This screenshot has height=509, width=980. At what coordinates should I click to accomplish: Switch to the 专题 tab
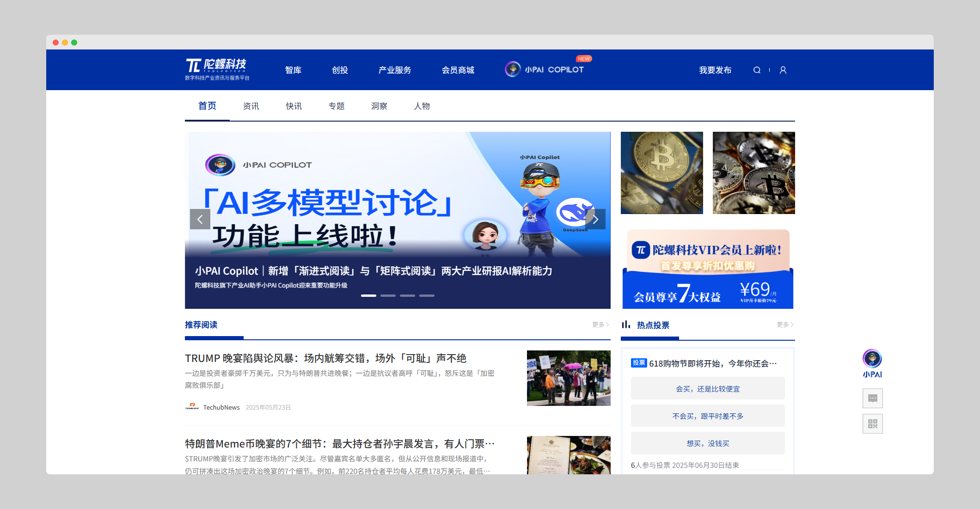coord(337,106)
